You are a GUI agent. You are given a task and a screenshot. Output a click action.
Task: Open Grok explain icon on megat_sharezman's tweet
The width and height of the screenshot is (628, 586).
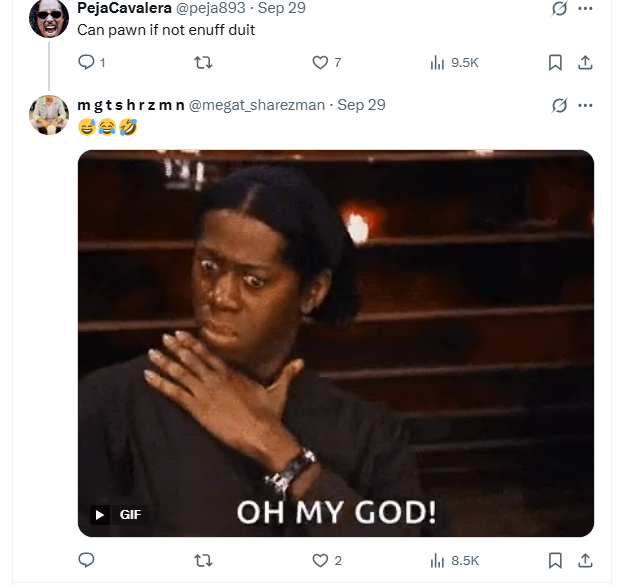(x=559, y=105)
